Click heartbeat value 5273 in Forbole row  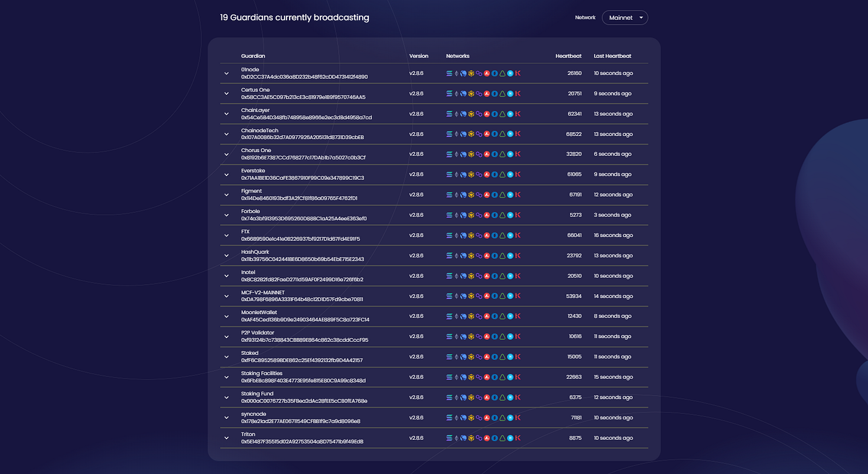tap(575, 215)
